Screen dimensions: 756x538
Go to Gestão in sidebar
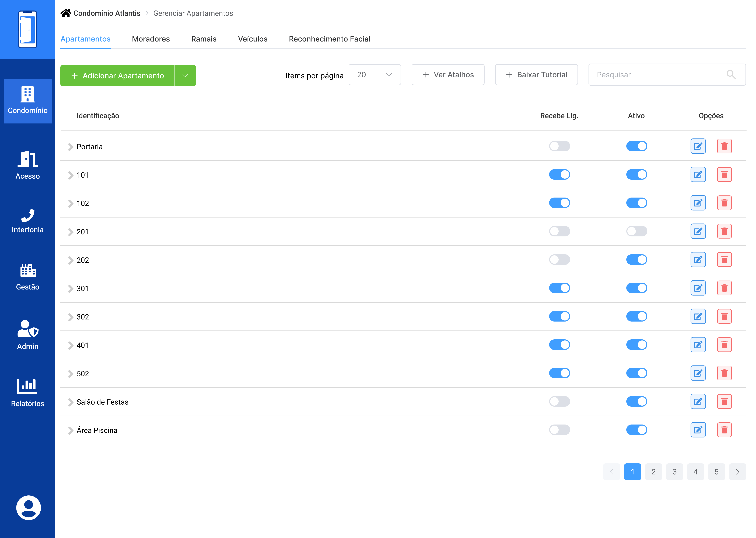[x=27, y=277]
